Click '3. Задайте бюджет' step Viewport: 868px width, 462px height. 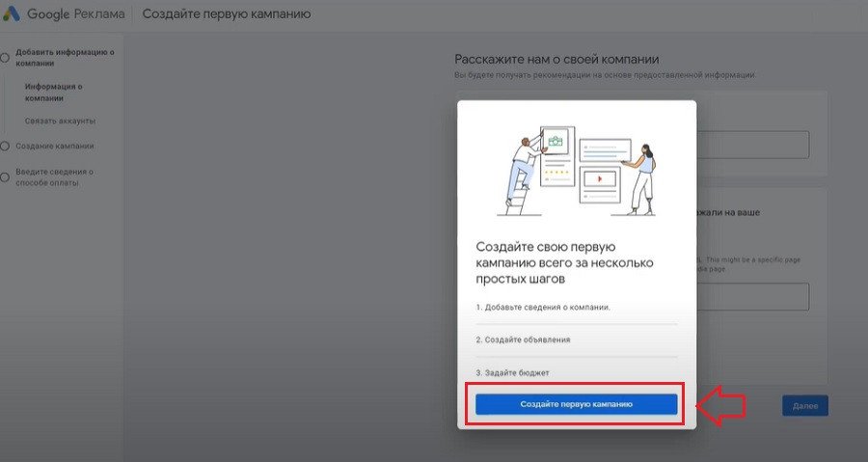coord(513,373)
